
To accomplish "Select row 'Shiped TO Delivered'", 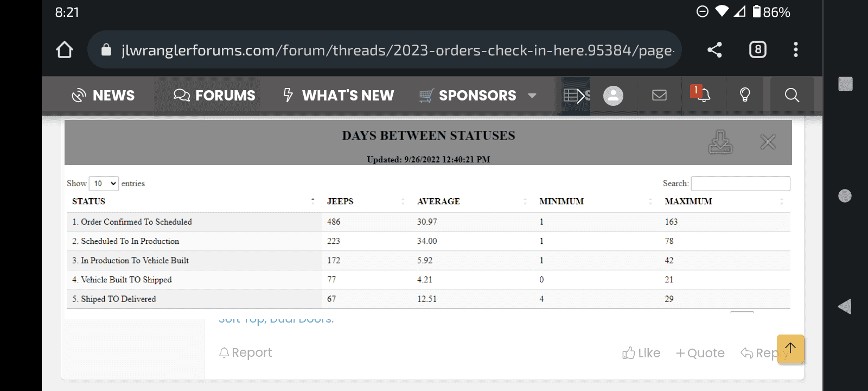I will [x=429, y=299].
